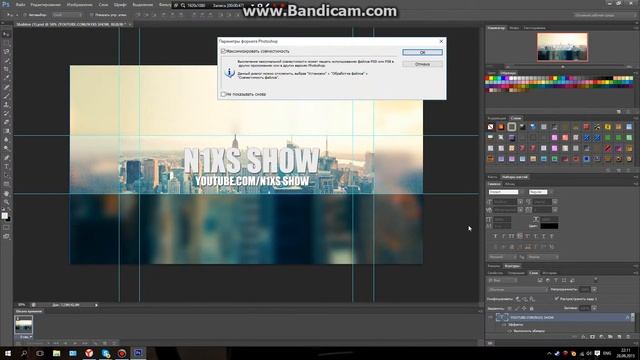This screenshot has width=640, height=360.
Task: Select the Blur tool
Action: (6, 140)
